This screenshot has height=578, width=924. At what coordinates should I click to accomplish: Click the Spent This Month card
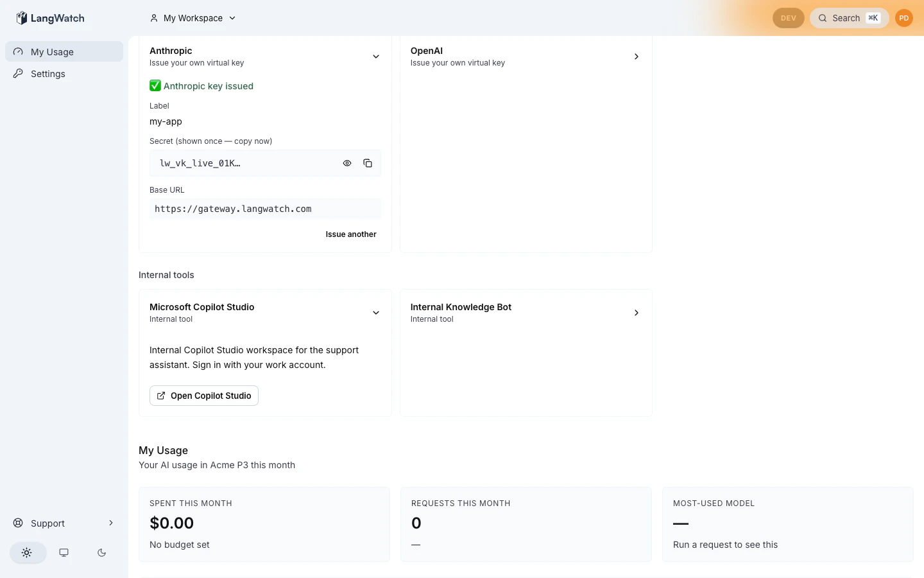pos(264,524)
